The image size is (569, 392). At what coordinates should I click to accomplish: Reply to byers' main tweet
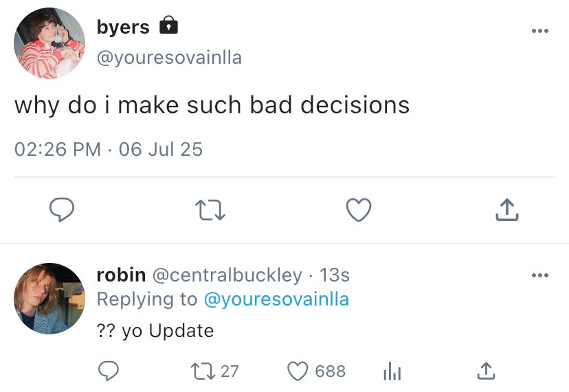(x=62, y=210)
